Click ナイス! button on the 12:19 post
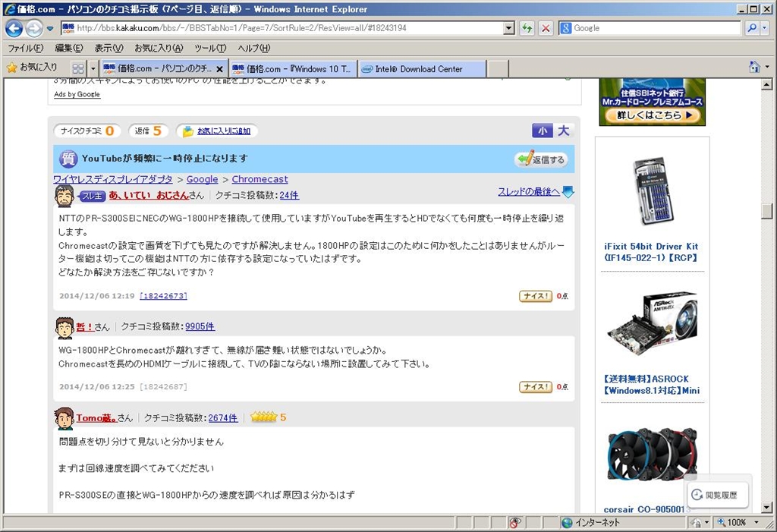Viewport: 777px width, 532px height. pyautogui.click(x=535, y=296)
